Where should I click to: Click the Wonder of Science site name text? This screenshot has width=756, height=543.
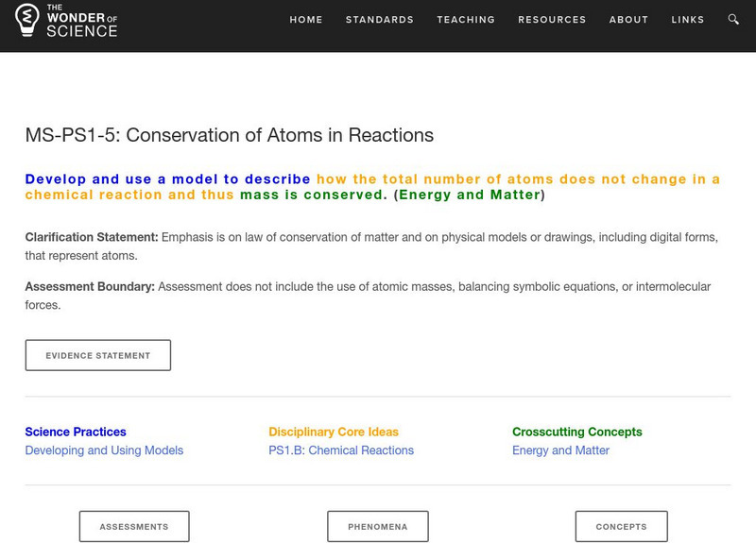click(x=82, y=20)
